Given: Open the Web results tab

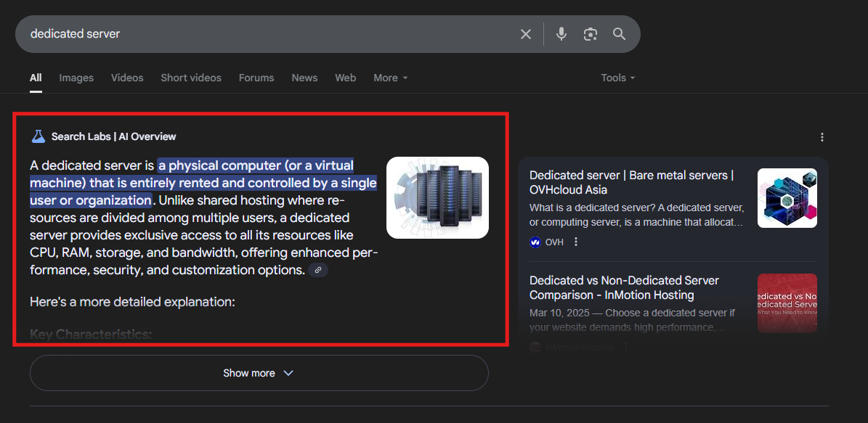Looking at the screenshot, I should click(x=346, y=78).
